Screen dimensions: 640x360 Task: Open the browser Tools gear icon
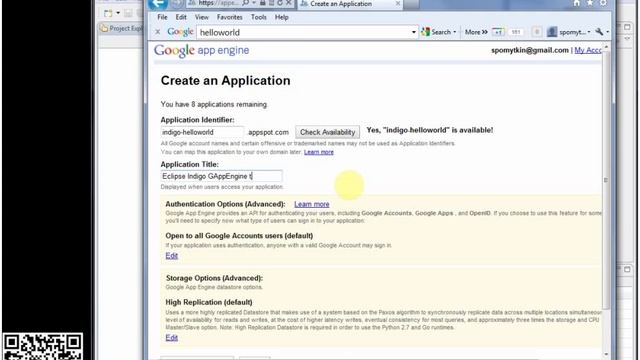coord(603,3)
